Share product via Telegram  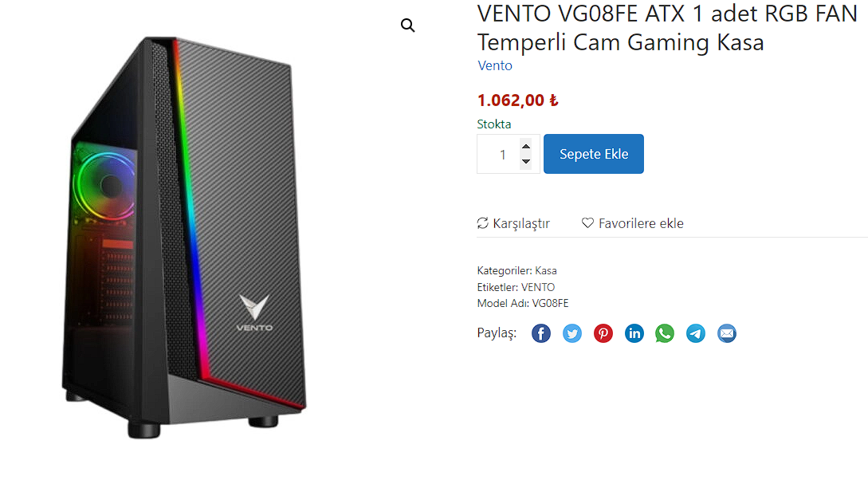coord(696,333)
